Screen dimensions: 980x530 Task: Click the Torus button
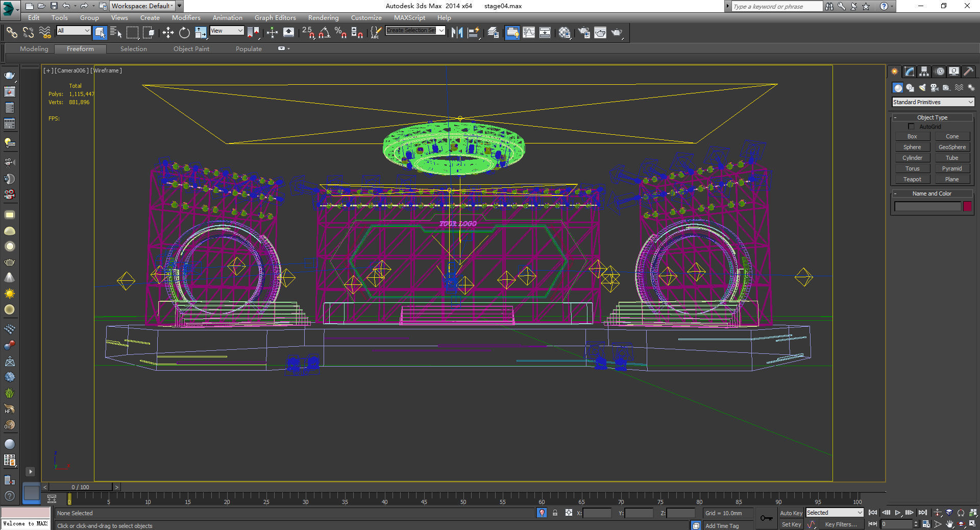click(912, 168)
